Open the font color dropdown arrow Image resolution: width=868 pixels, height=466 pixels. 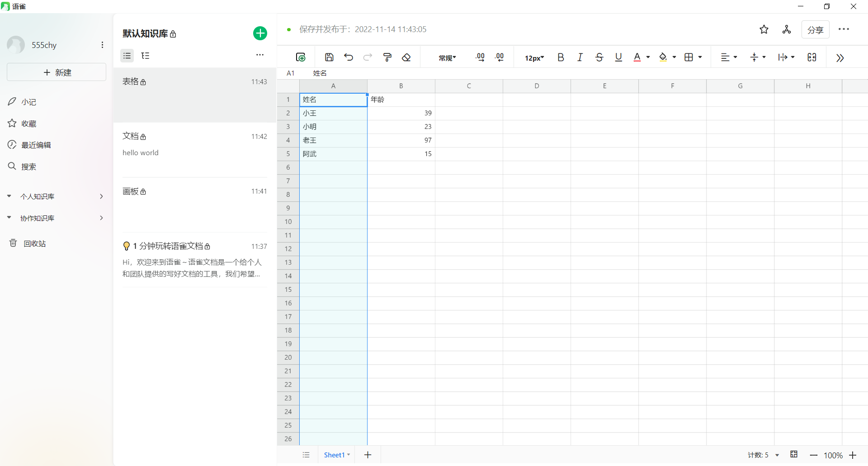pyautogui.click(x=648, y=57)
